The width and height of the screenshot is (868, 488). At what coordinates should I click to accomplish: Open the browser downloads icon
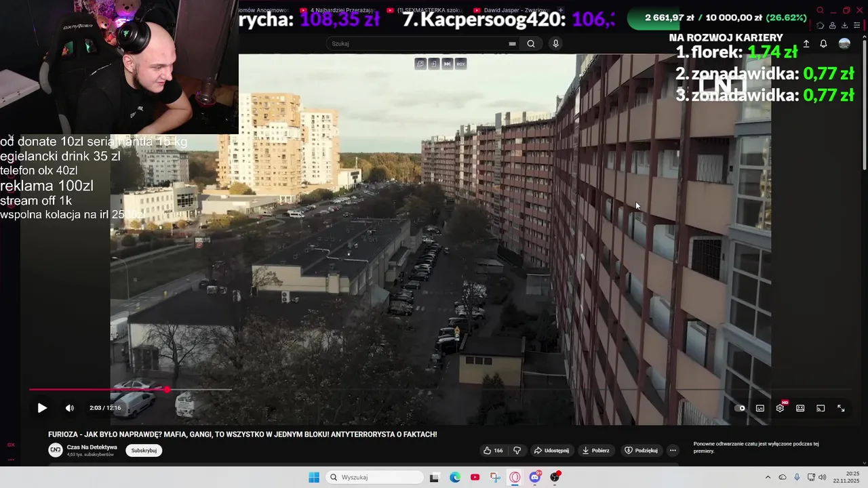(x=844, y=26)
